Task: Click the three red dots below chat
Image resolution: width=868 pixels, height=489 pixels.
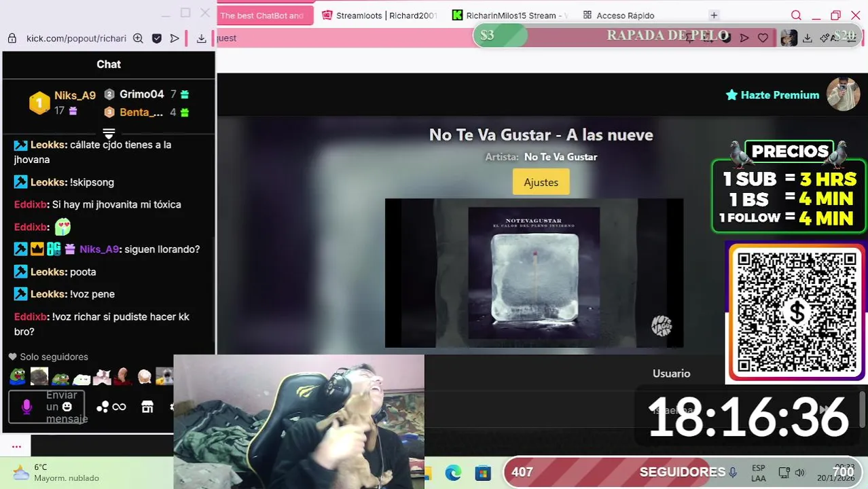Action: click(x=16, y=446)
